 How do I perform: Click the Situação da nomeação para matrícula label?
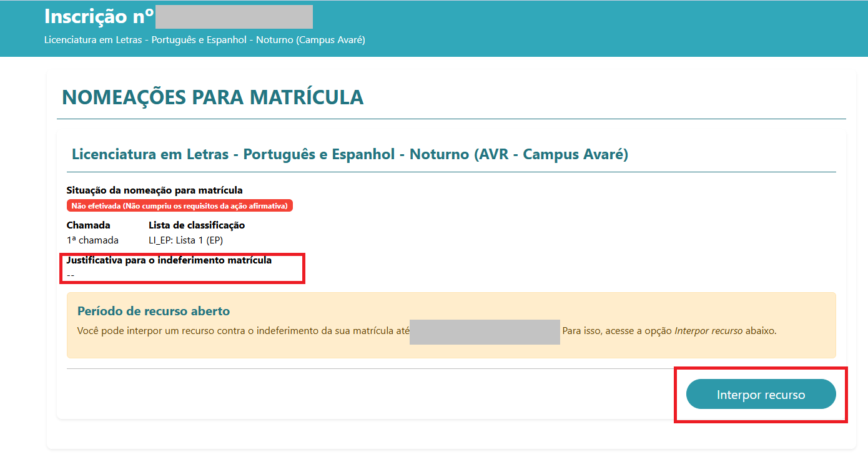point(154,190)
